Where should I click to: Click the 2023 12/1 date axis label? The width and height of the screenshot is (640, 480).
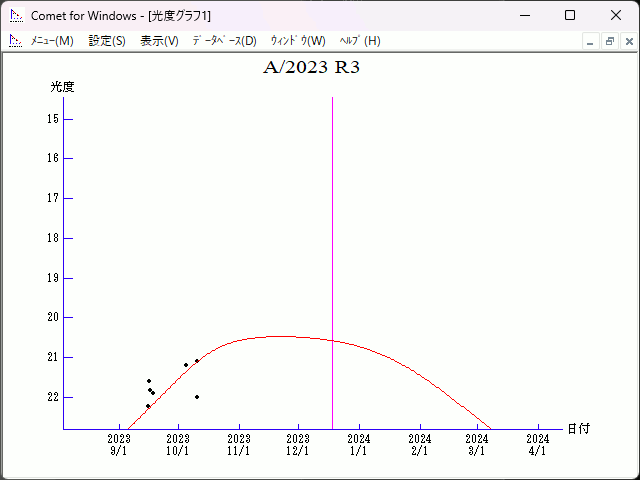click(298, 445)
